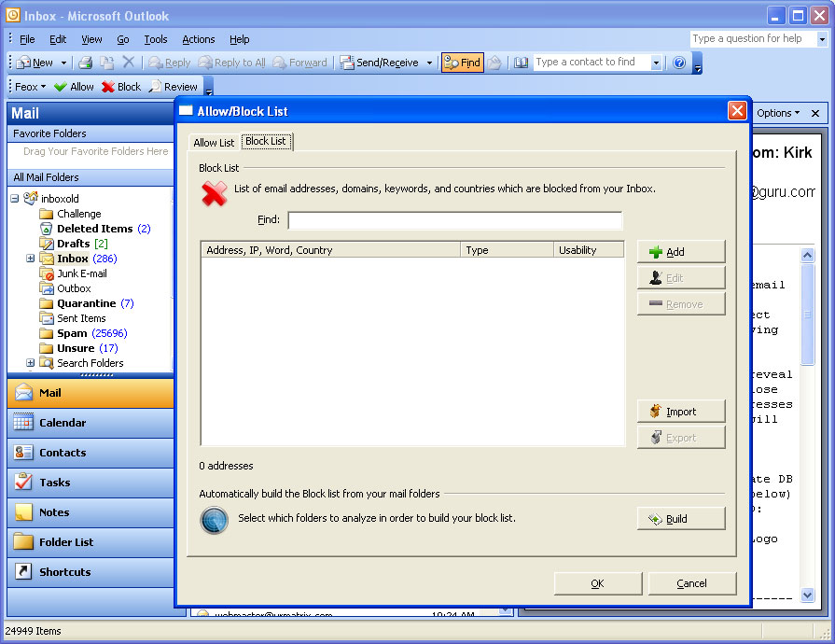The height and width of the screenshot is (644, 835).
Task: Close the reading pane Options bar X
Action: [815, 113]
